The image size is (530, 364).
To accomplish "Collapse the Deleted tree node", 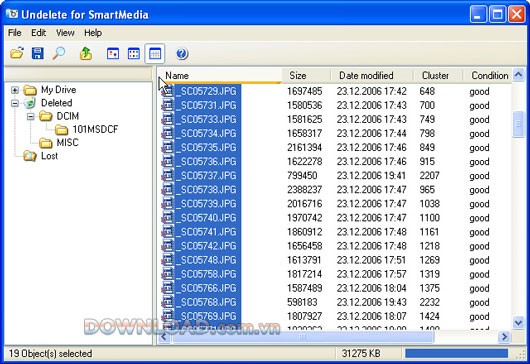I will tap(15, 103).
